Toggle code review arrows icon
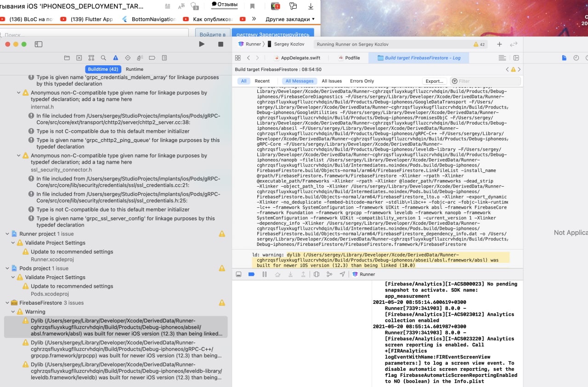588x387 pixels. [514, 44]
